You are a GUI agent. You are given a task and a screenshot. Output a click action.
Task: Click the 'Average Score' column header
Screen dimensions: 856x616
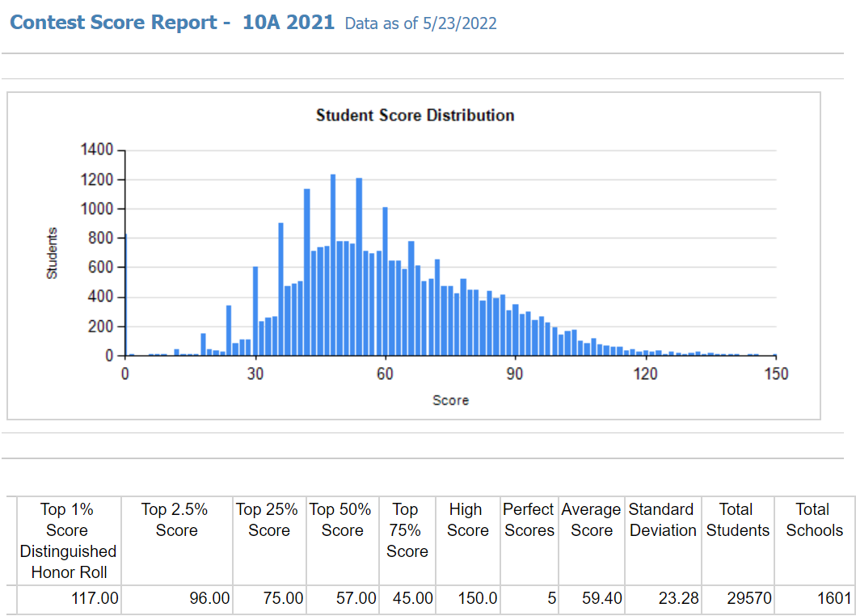pos(591,541)
